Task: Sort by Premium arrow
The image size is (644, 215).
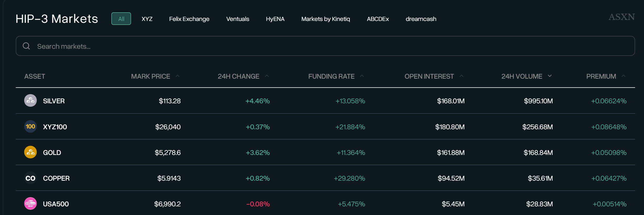Action: 624,76
